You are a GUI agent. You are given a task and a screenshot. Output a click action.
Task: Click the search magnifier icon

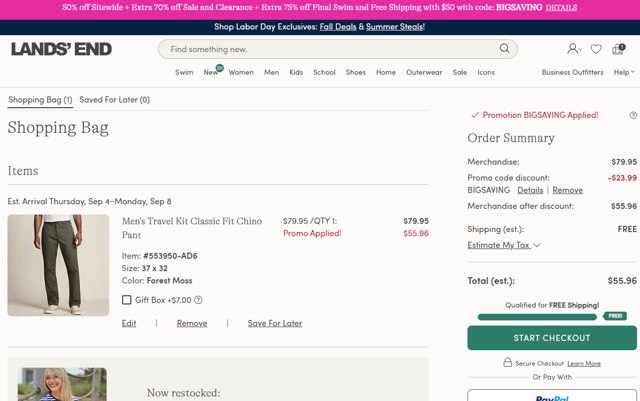[x=504, y=49]
